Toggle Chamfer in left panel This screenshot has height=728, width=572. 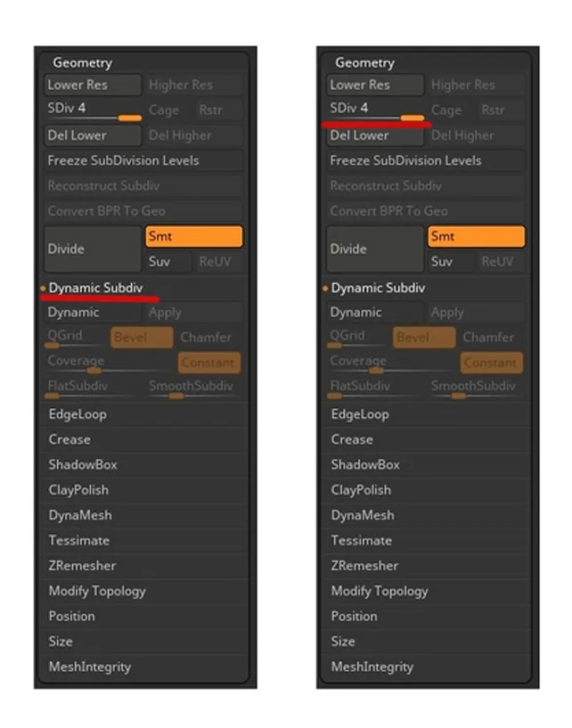click(208, 338)
